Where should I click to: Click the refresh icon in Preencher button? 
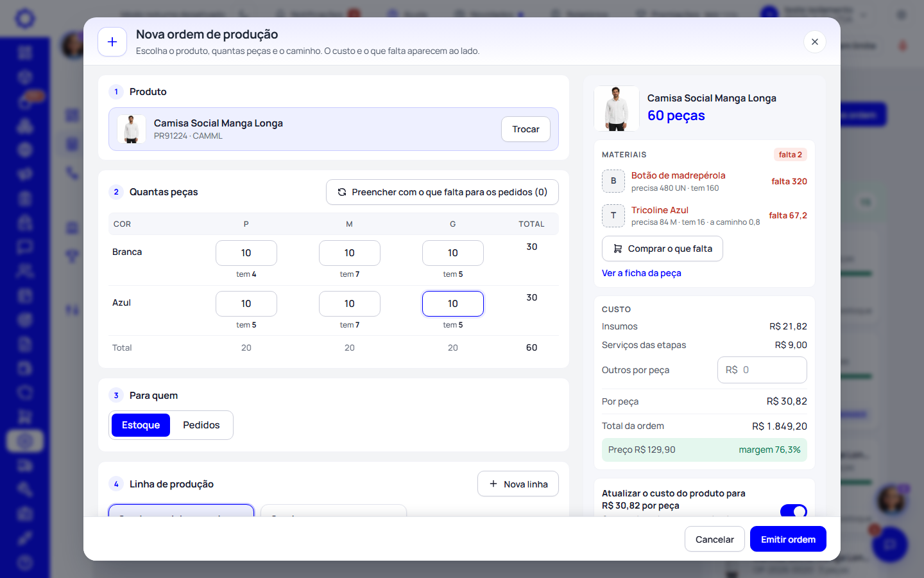[342, 192]
